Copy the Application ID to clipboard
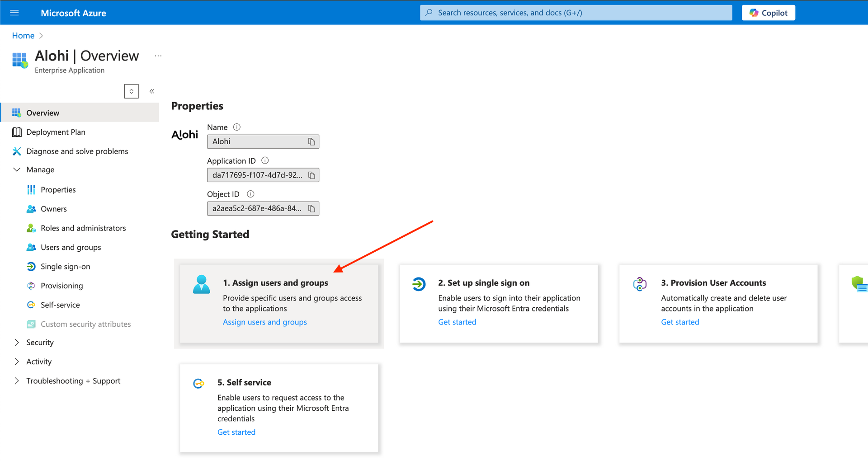The image size is (868, 470). (311, 175)
